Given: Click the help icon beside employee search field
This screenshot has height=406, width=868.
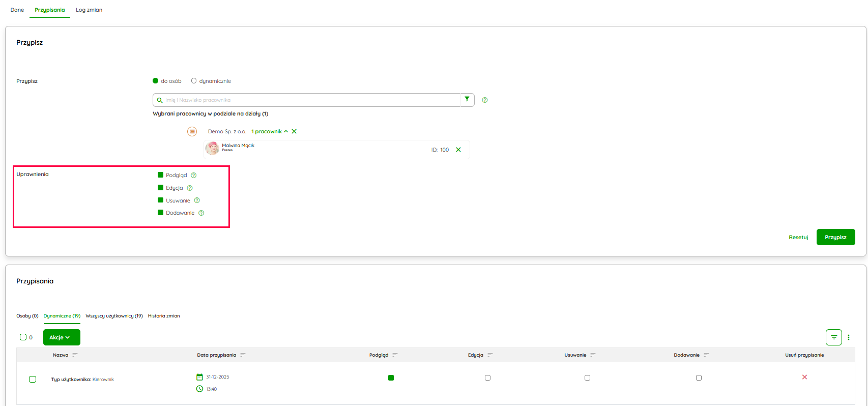Looking at the screenshot, I should point(484,100).
